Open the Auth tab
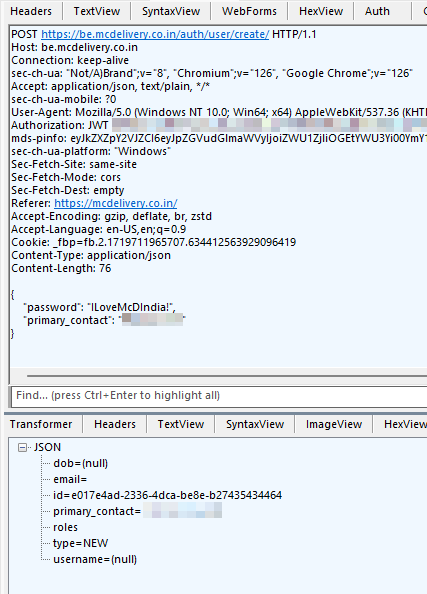 click(377, 11)
